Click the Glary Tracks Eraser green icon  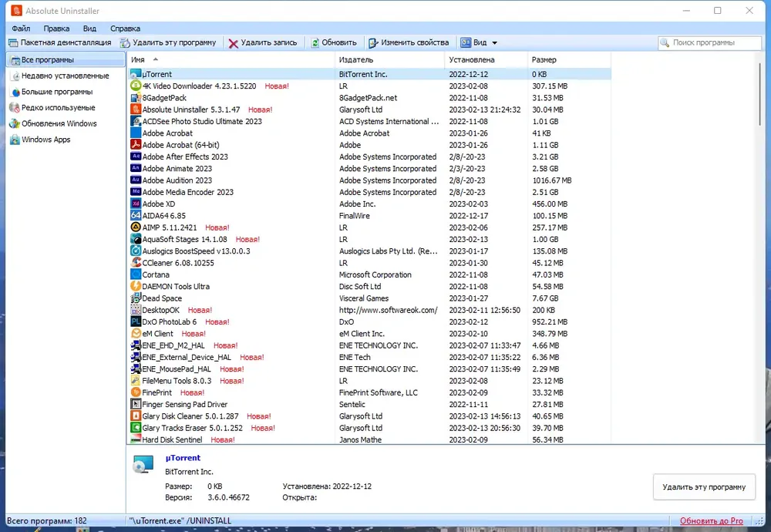pos(136,428)
